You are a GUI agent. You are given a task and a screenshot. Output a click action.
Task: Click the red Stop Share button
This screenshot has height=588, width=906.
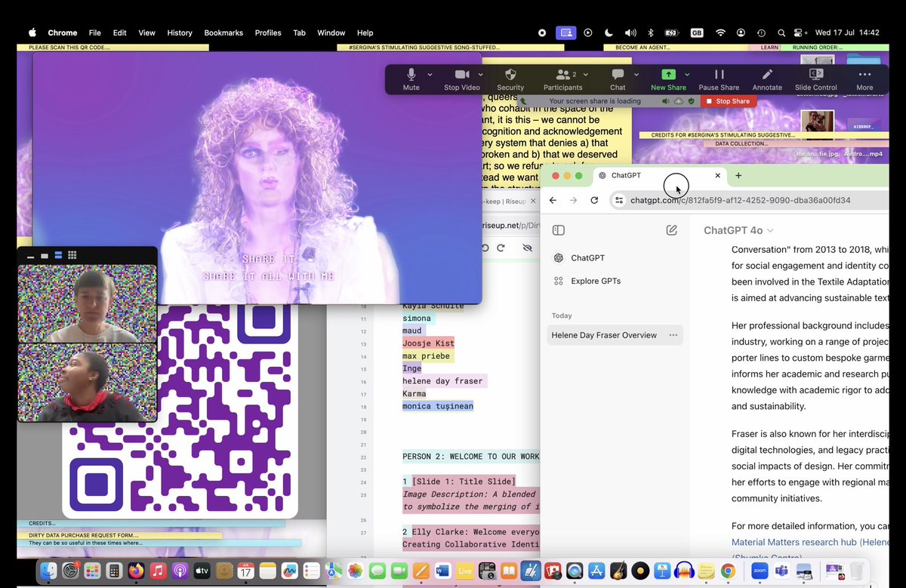pyautogui.click(x=727, y=101)
